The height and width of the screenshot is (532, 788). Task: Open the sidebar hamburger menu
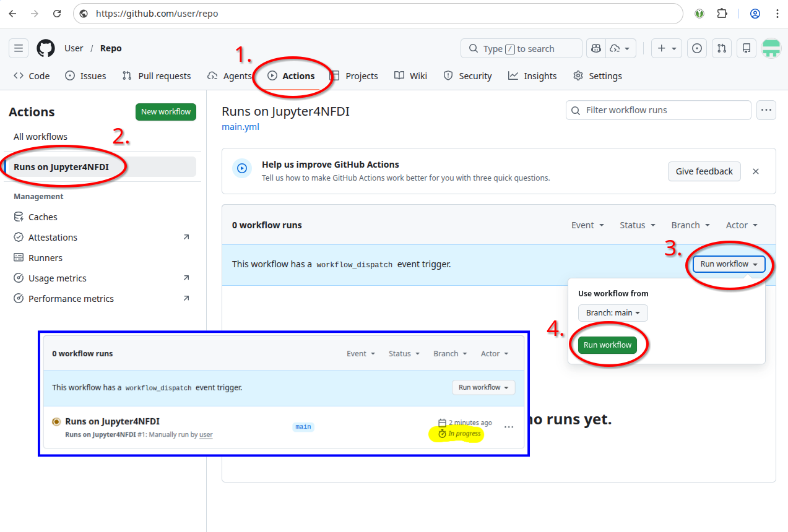[18, 48]
